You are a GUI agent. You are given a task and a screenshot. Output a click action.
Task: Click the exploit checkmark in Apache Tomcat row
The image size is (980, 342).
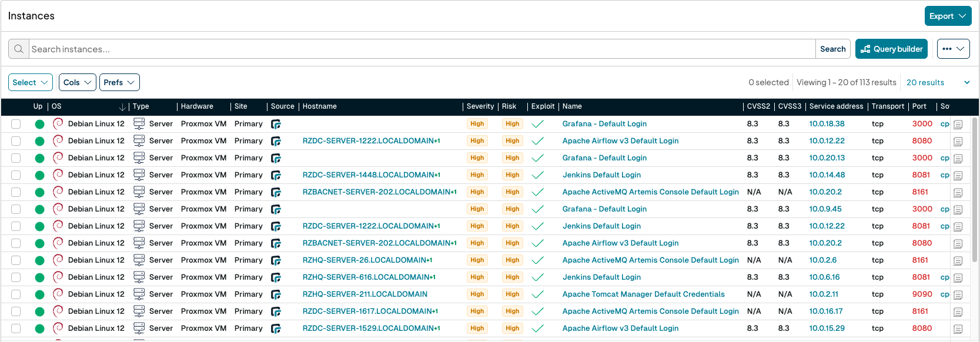537,294
